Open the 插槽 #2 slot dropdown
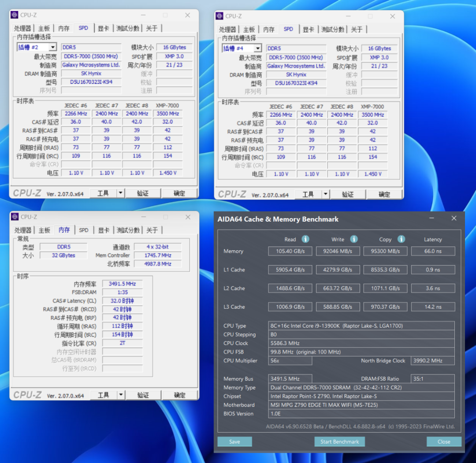 tap(53, 47)
